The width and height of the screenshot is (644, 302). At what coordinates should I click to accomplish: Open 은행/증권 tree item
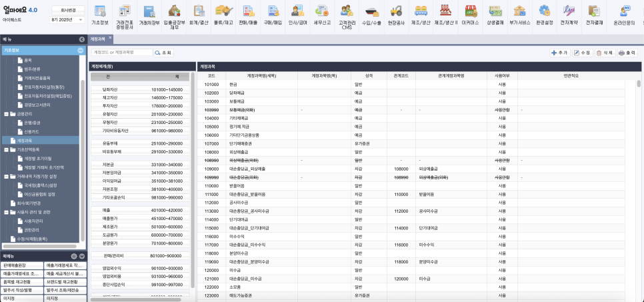click(32, 123)
